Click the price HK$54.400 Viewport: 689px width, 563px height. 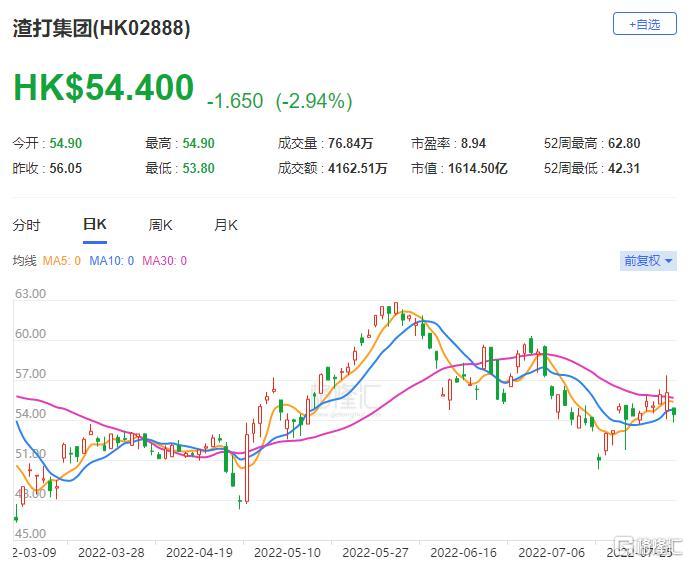coord(104,87)
